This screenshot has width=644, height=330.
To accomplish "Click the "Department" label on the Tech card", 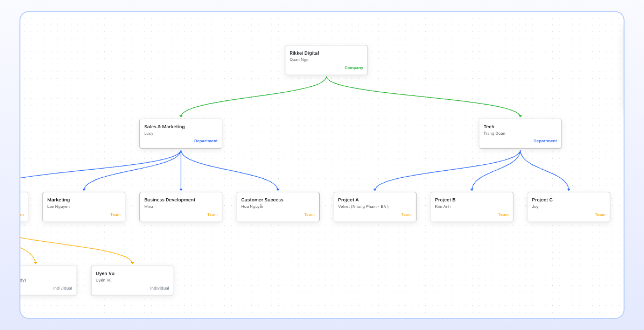I will tap(545, 141).
